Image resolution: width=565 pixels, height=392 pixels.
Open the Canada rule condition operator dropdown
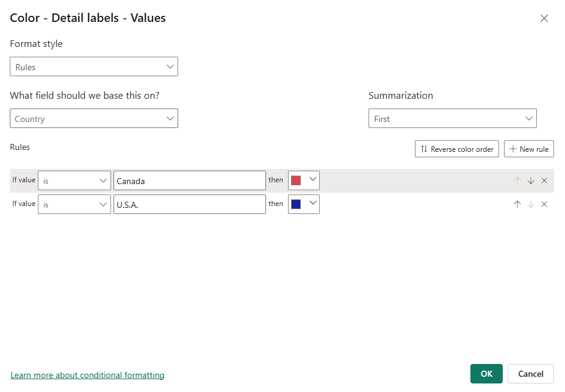tap(74, 180)
